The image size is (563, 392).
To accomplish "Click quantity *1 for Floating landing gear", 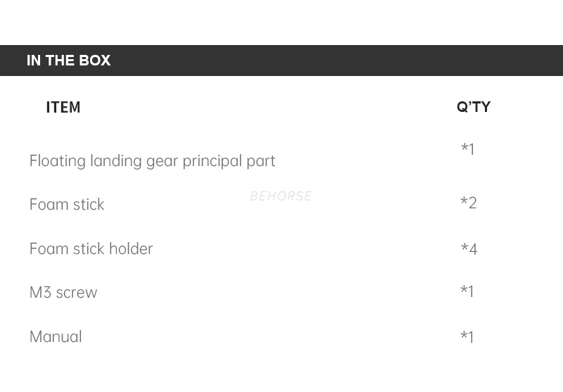I will pos(467,149).
